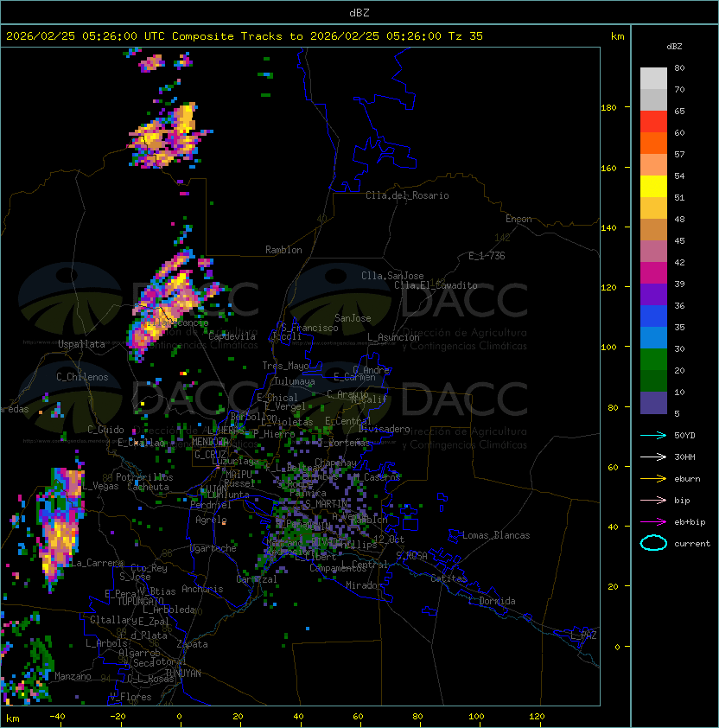The image size is (719, 728).
Task: Click the L_Asuncion place label
Action: coord(393,337)
